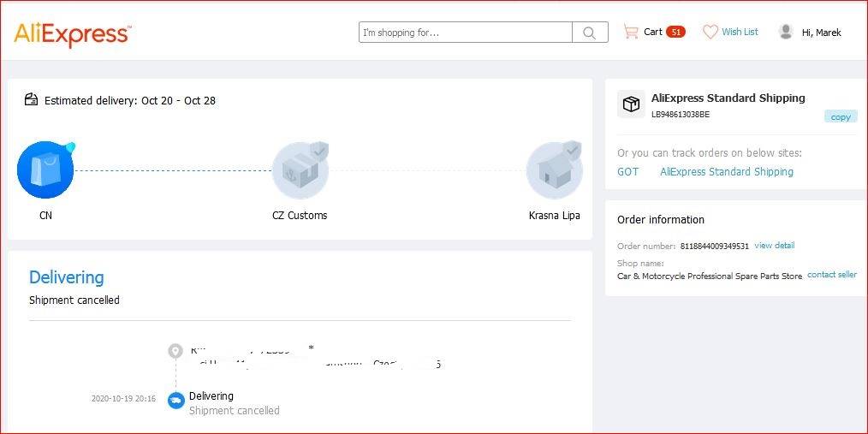Click the order number 8118844009349531
The height and width of the screenshot is (434, 868).
pos(715,246)
